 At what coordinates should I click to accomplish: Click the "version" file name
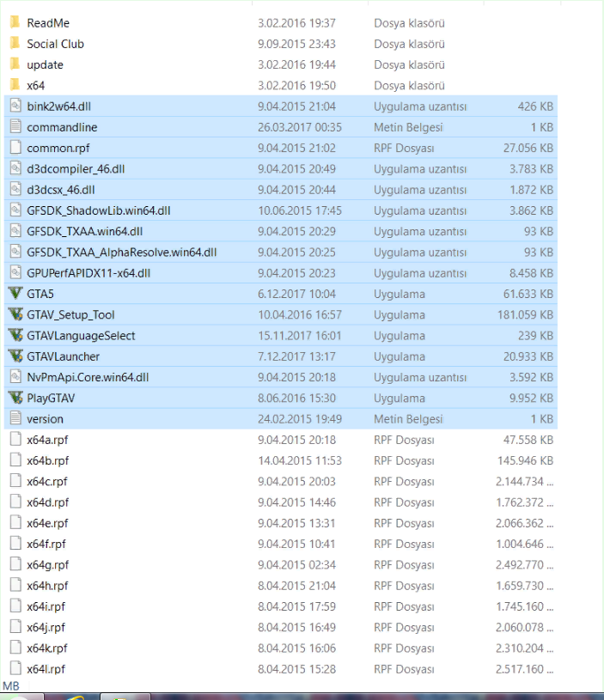pyautogui.click(x=45, y=419)
